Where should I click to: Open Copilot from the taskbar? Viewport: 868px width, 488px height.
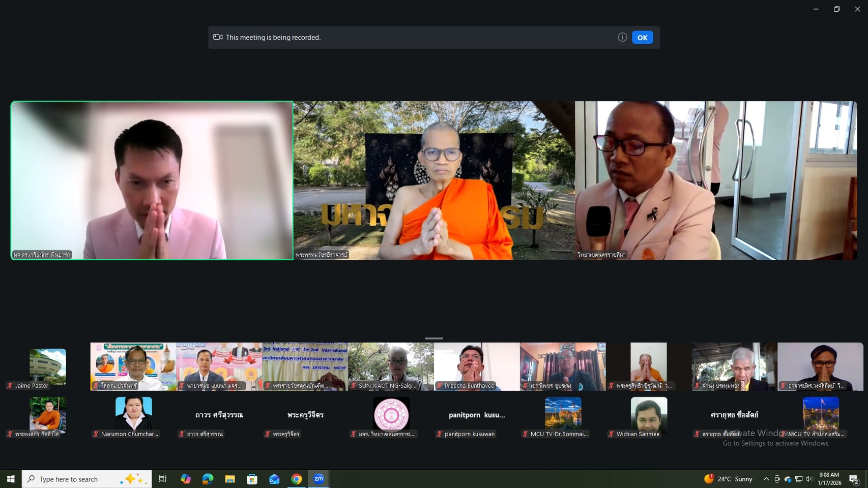point(186,479)
